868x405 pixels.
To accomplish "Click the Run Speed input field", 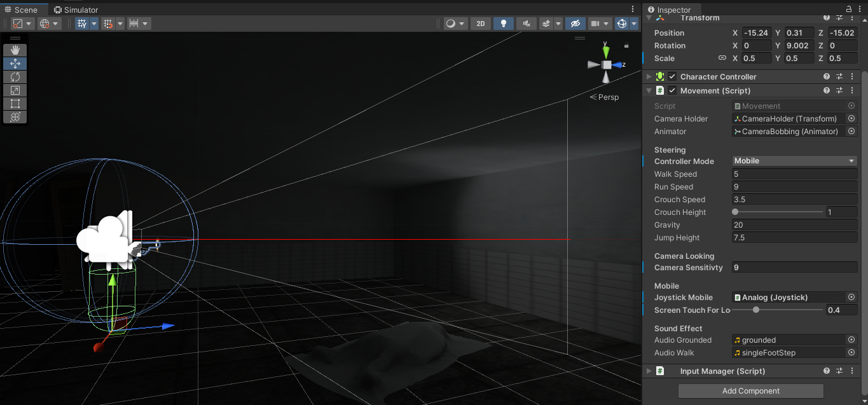I will (795, 186).
